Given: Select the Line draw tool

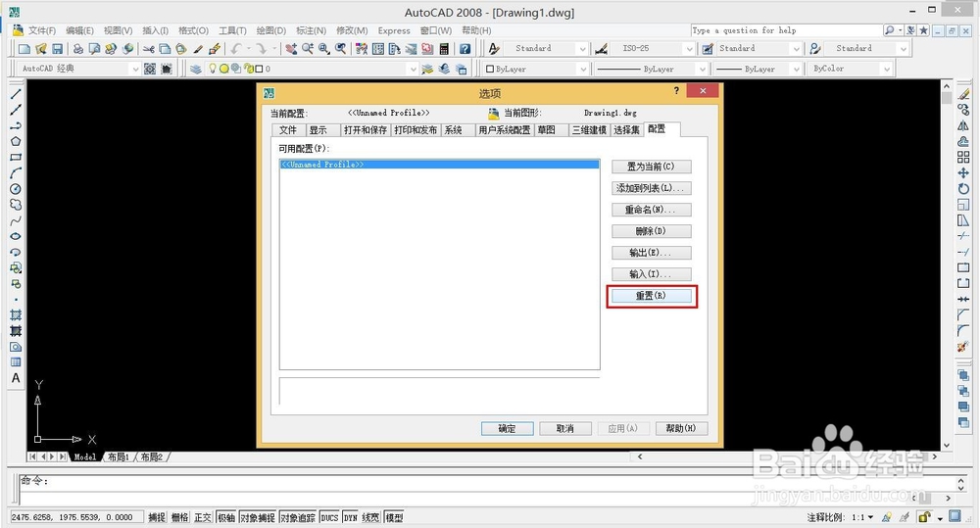Looking at the screenshot, I should [x=16, y=94].
